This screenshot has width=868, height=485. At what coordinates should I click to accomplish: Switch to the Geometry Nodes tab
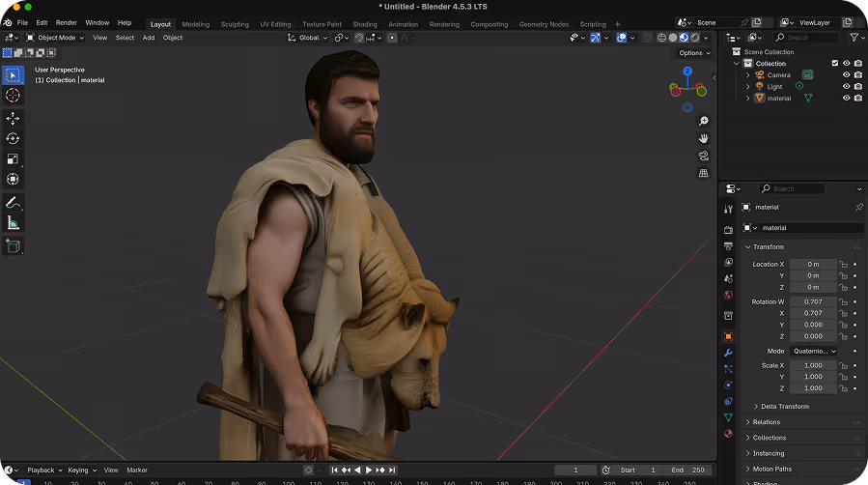(x=544, y=24)
